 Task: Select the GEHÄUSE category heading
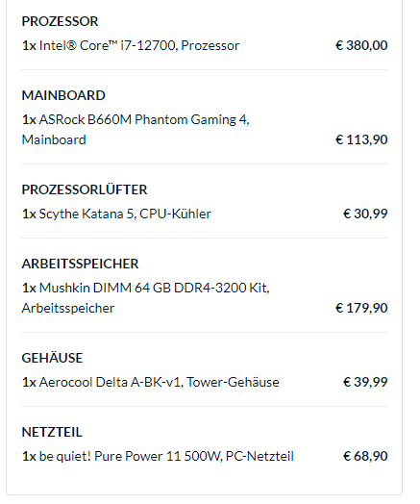point(52,358)
